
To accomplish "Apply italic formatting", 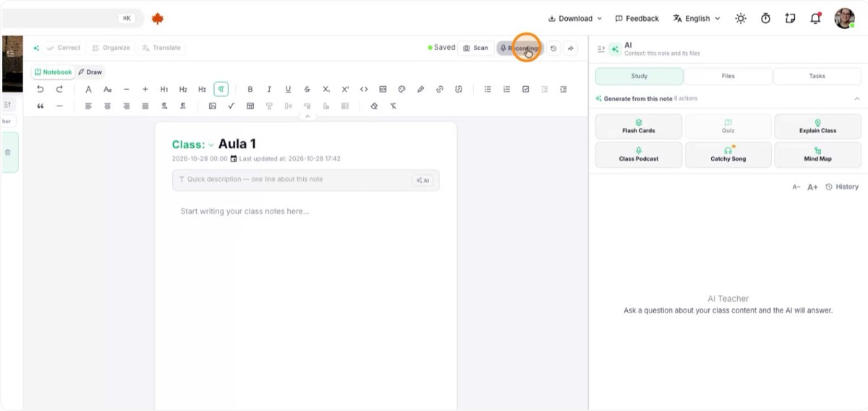I will tap(269, 89).
